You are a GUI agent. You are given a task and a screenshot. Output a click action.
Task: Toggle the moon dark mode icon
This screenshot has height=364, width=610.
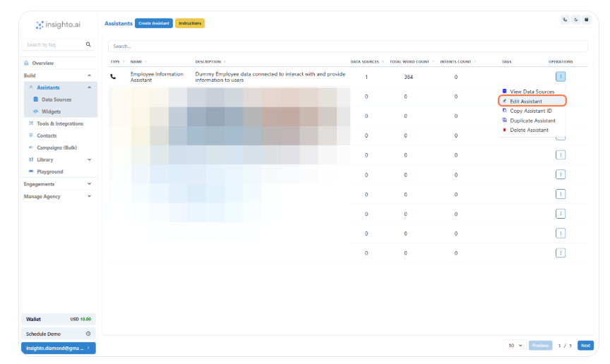[576, 20]
